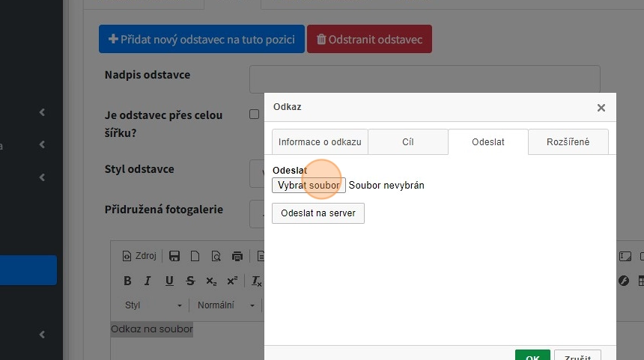The height and width of the screenshot is (360, 644).
Task: Click the Nadpis odstavce input field
Action: coord(424,79)
